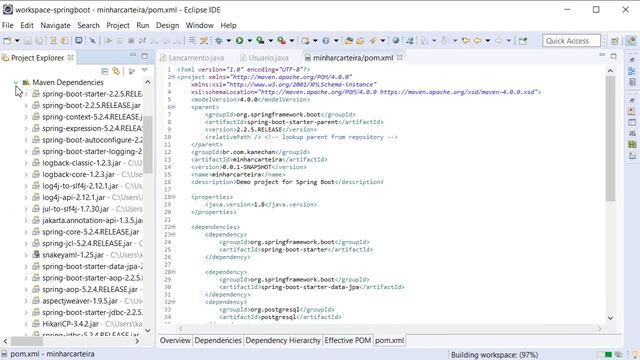
Task: Close the Project Explorer view
Action: (x=71, y=58)
